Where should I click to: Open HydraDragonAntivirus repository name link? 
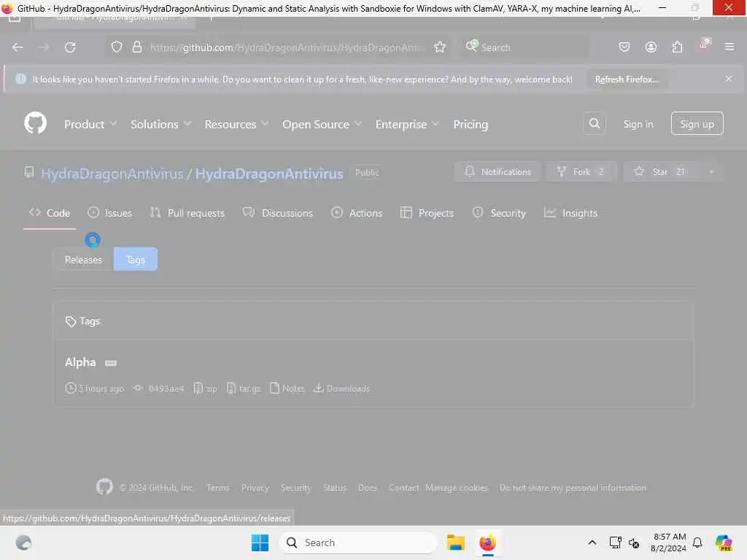tap(268, 174)
